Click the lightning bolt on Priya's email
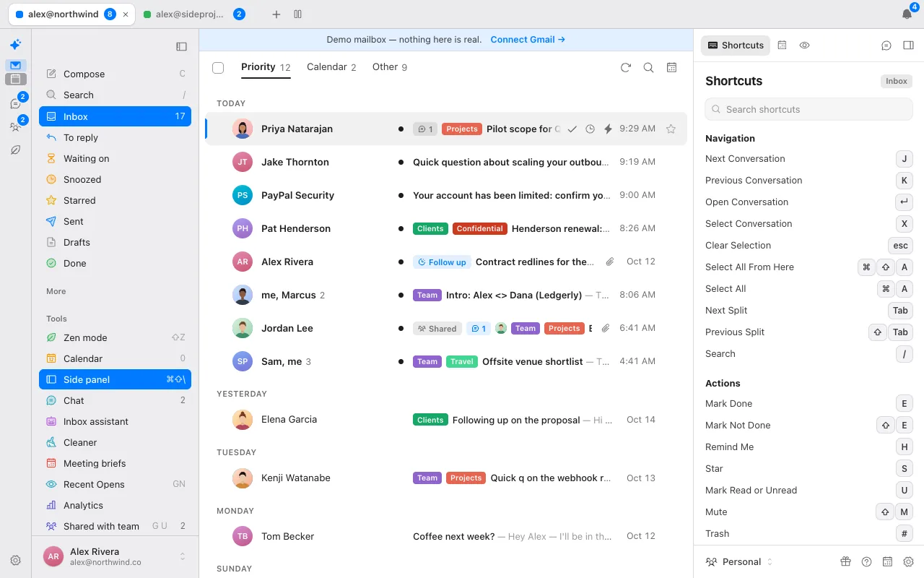924x578 pixels. [608, 129]
